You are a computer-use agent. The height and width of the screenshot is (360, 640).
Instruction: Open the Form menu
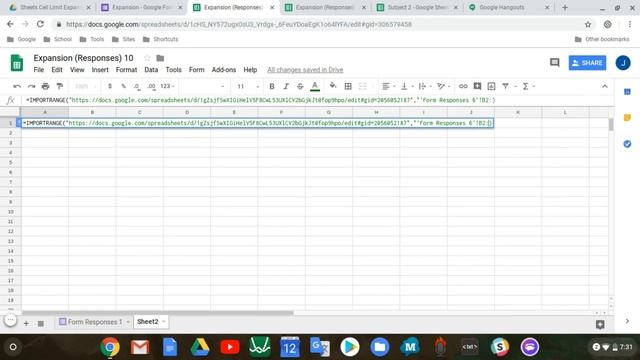coord(196,70)
